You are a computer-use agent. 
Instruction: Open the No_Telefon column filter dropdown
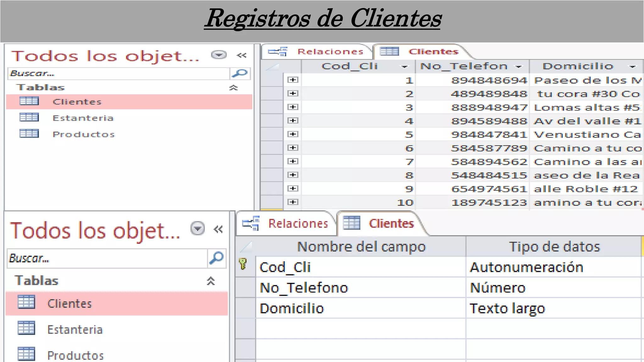[x=518, y=67]
